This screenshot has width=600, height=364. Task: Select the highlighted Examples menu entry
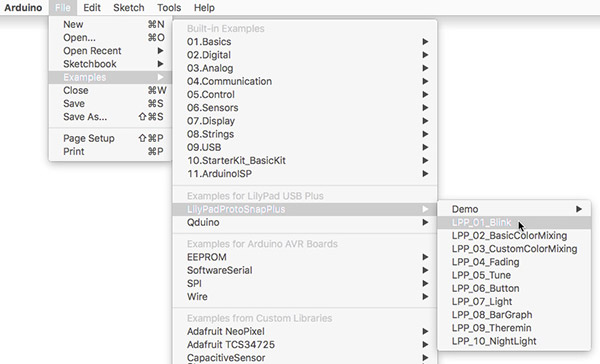click(110, 77)
